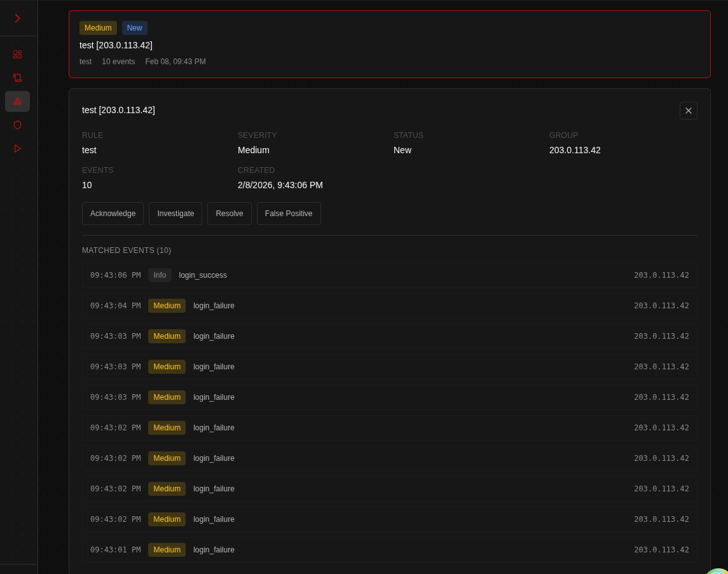
Task: Open the play triangle icon in sidebar
Action: (18, 149)
